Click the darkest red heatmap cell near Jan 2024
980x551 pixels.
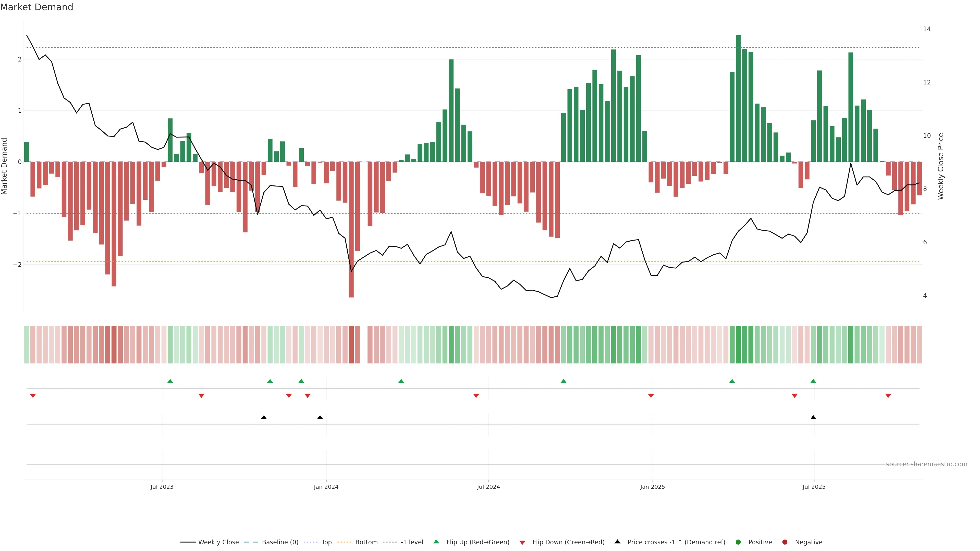(x=351, y=345)
